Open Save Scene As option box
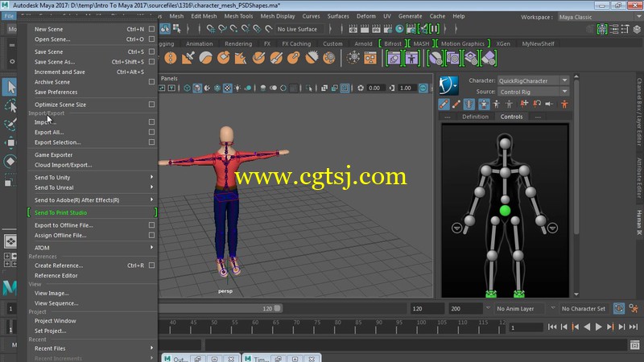This screenshot has width=644, height=362. point(151,62)
